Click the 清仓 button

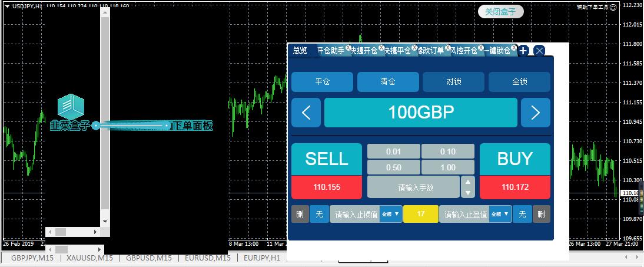(388, 82)
